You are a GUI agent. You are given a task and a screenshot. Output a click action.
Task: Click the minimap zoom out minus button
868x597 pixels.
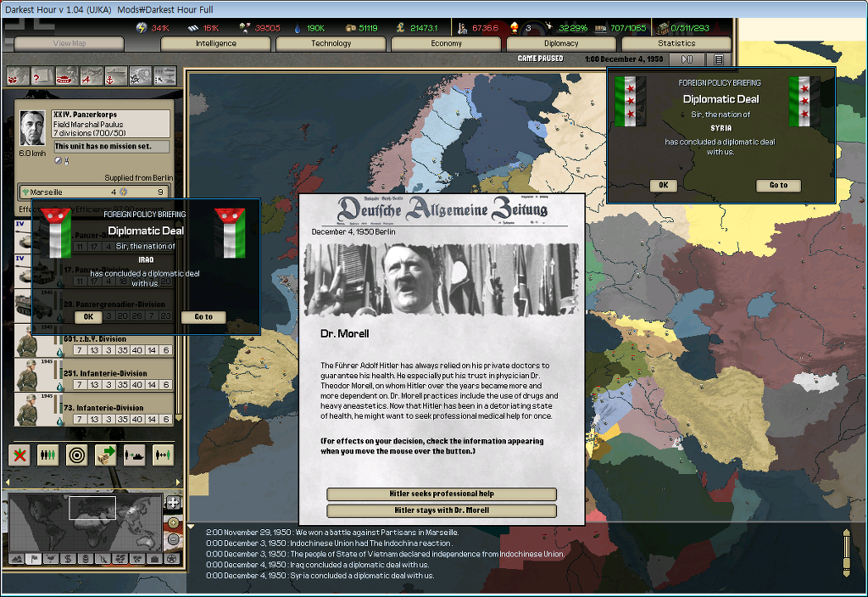(x=173, y=538)
